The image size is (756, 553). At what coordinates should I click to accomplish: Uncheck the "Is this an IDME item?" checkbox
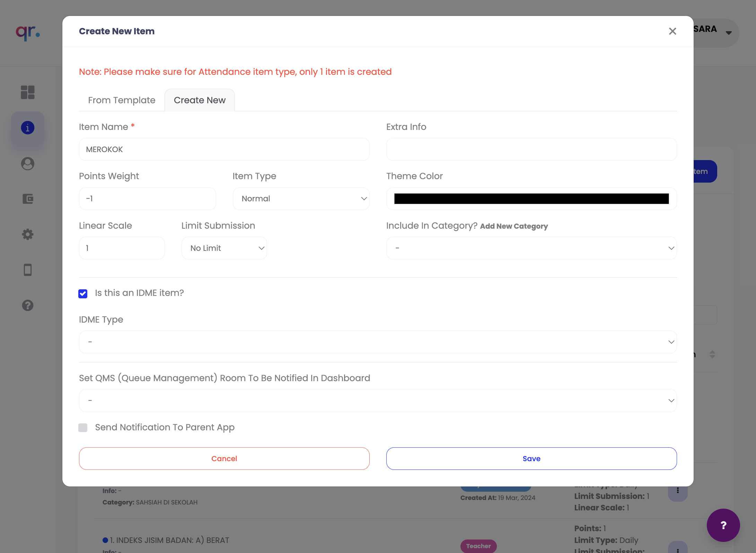(83, 293)
